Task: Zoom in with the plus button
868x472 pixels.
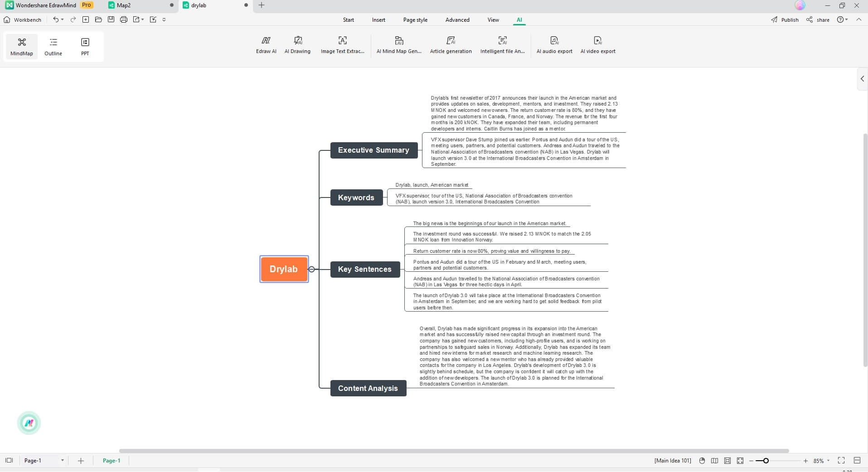Action: pos(805,461)
